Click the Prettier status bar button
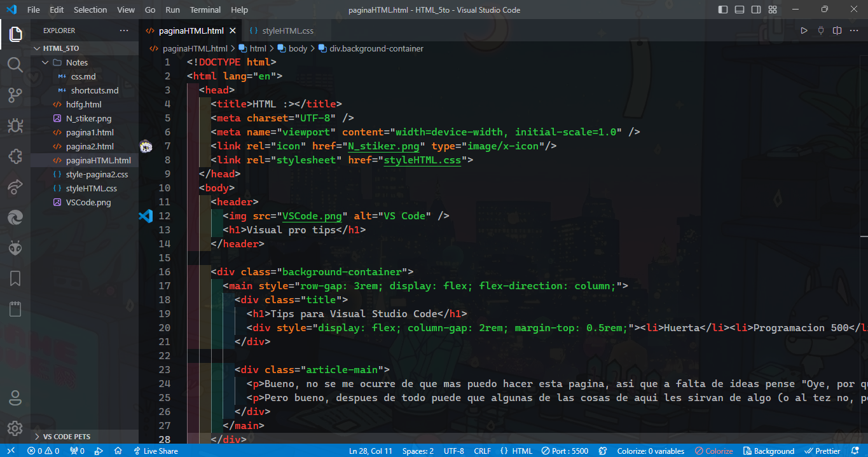The width and height of the screenshot is (868, 457). coord(822,451)
